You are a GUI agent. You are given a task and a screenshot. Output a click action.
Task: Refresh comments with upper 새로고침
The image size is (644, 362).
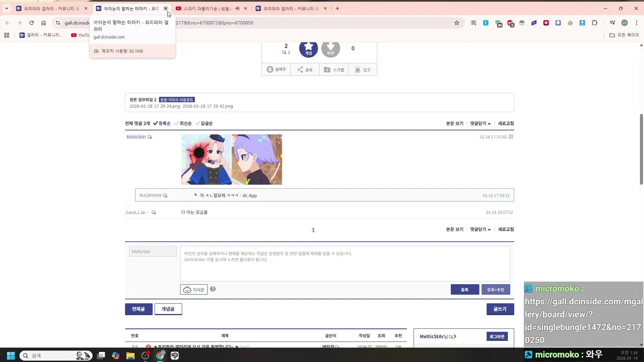point(506,123)
